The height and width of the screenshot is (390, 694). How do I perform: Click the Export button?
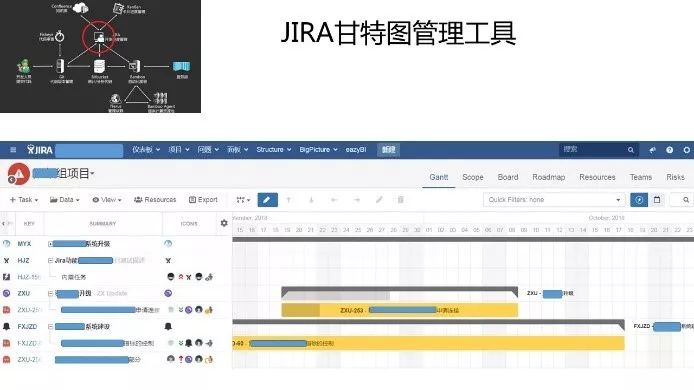click(203, 200)
